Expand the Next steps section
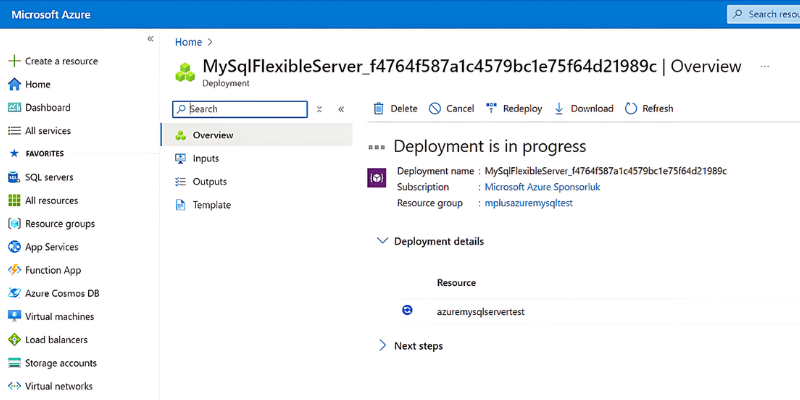Image resolution: width=800 pixels, height=400 pixels. coord(382,345)
